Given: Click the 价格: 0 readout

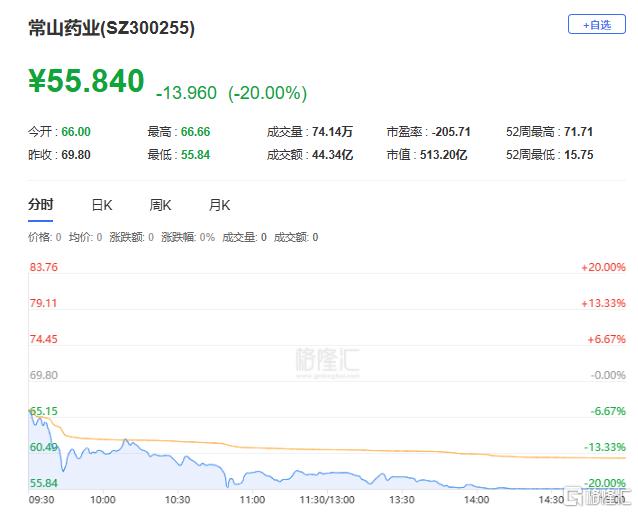Looking at the screenshot, I should [x=45, y=237].
